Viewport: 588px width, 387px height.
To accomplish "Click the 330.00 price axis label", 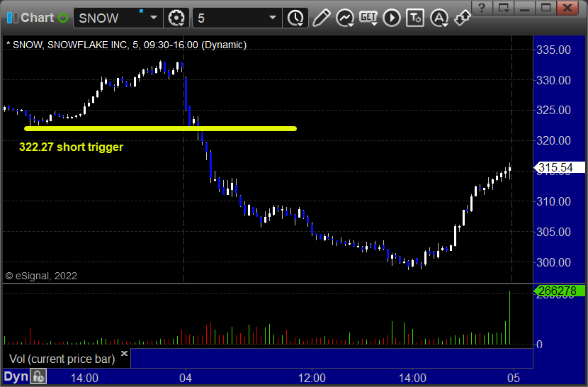I will click(x=553, y=80).
